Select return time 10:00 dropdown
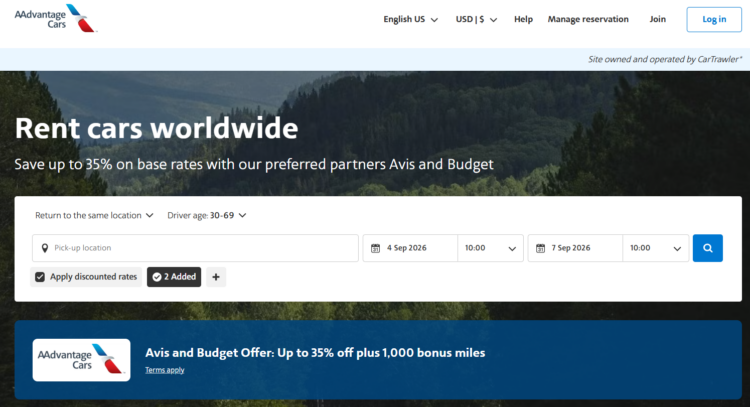 pyautogui.click(x=655, y=248)
